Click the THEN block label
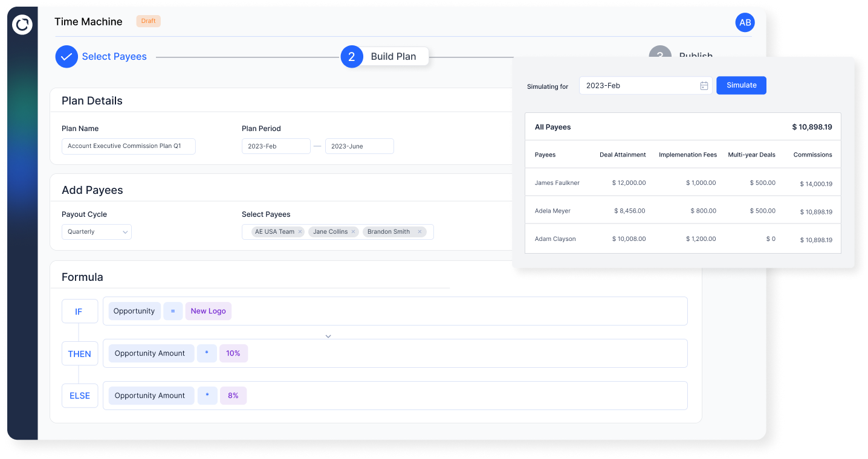Screen dimensions: 868x459 80,354
